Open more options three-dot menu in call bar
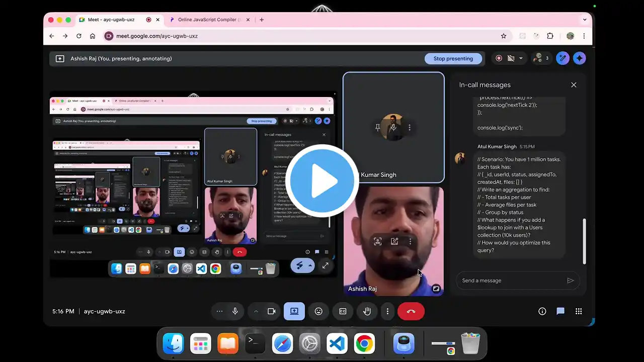 387,311
